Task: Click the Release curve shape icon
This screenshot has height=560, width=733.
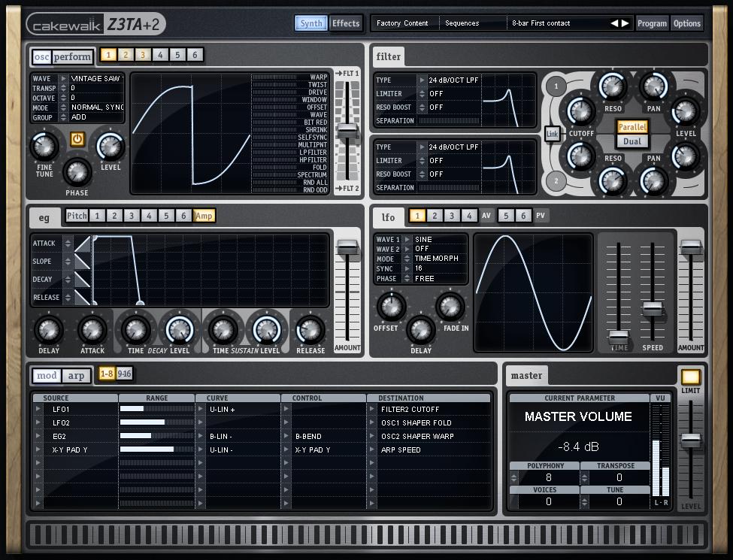Action: click(x=82, y=298)
